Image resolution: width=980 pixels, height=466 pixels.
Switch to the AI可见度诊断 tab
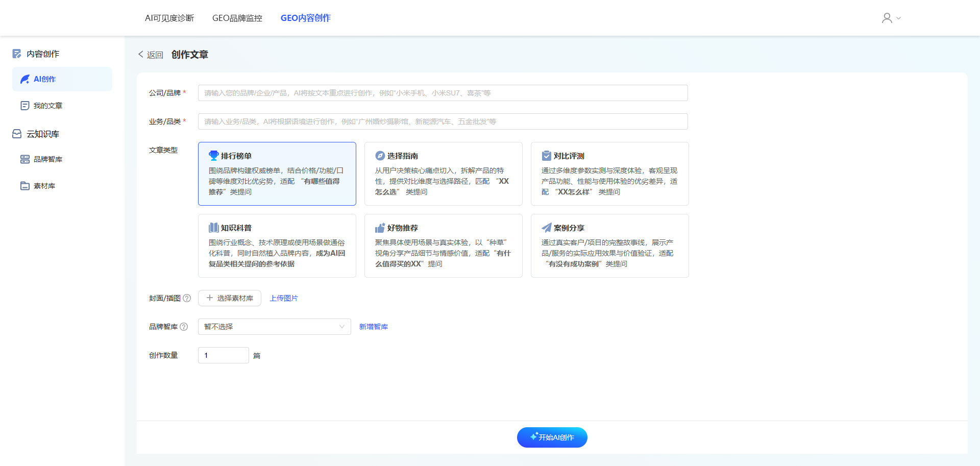169,18
